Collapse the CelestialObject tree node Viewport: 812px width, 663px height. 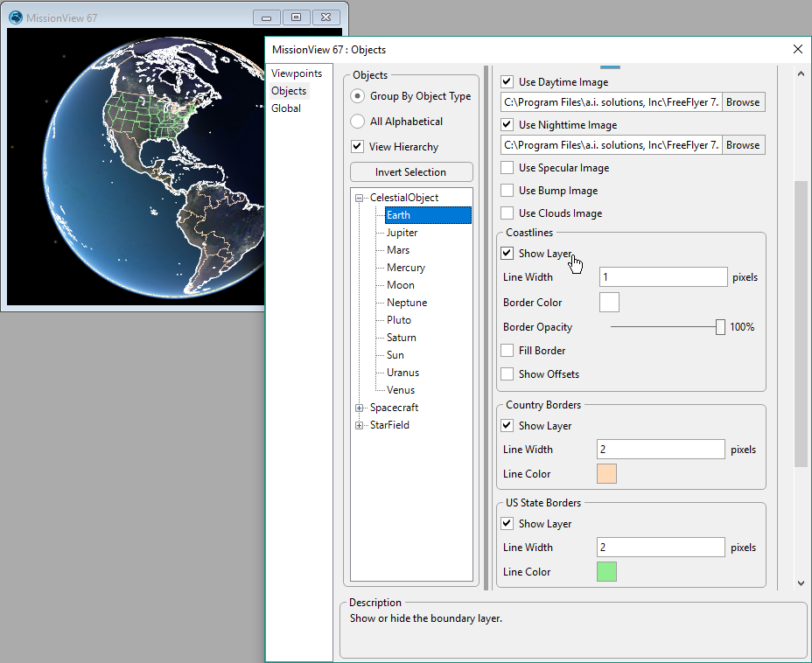(x=359, y=198)
